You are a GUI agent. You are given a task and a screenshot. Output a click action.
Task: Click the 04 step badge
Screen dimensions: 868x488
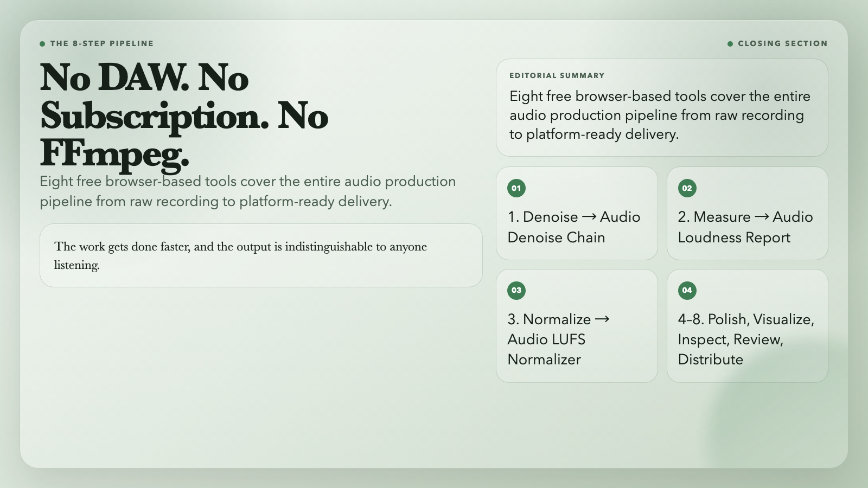click(687, 290)
